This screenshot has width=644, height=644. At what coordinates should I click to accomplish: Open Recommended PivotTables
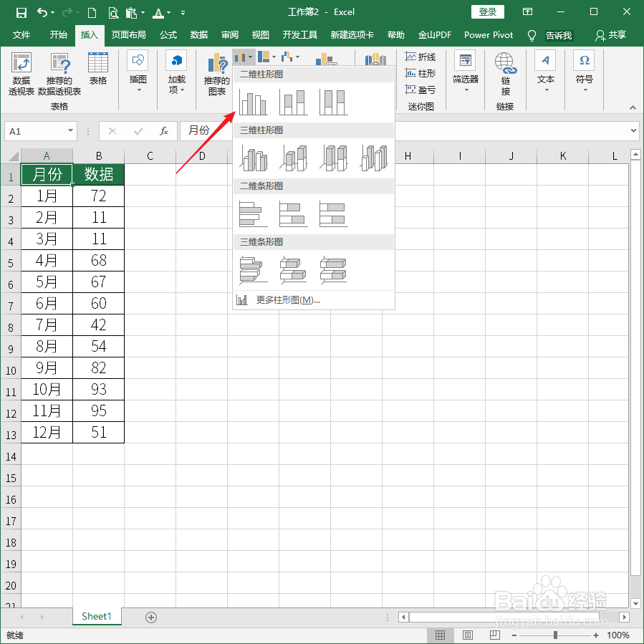[59, 74]
